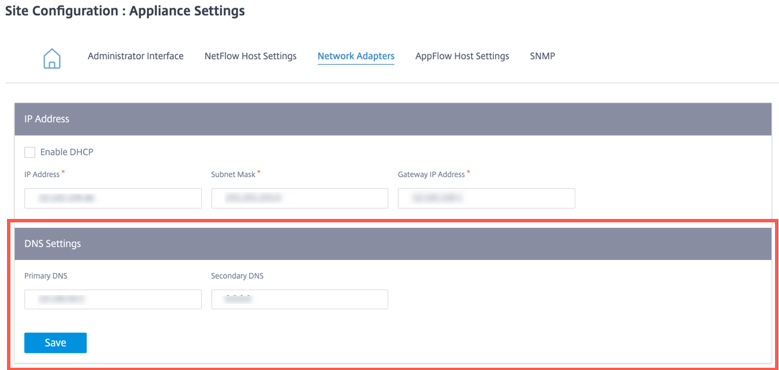Go to AppFlow Host Settings tab
This screenshot has height=370, width=779.
click(x=462, y=56)
